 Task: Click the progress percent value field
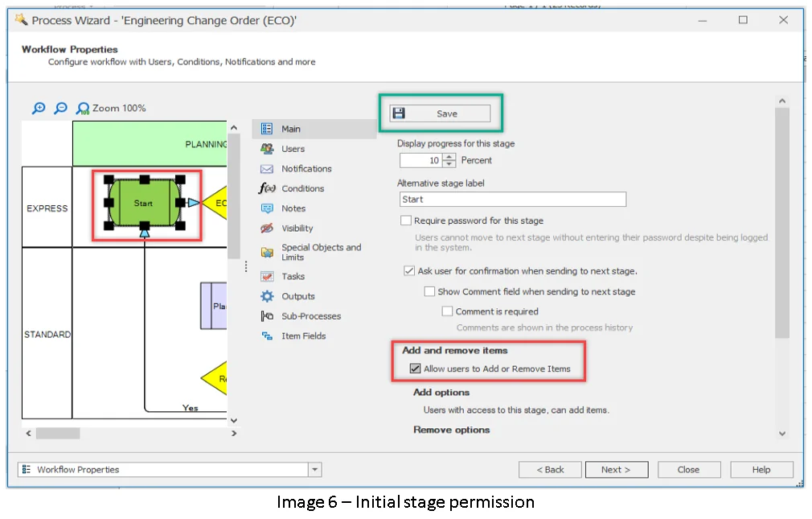[421, 160]
